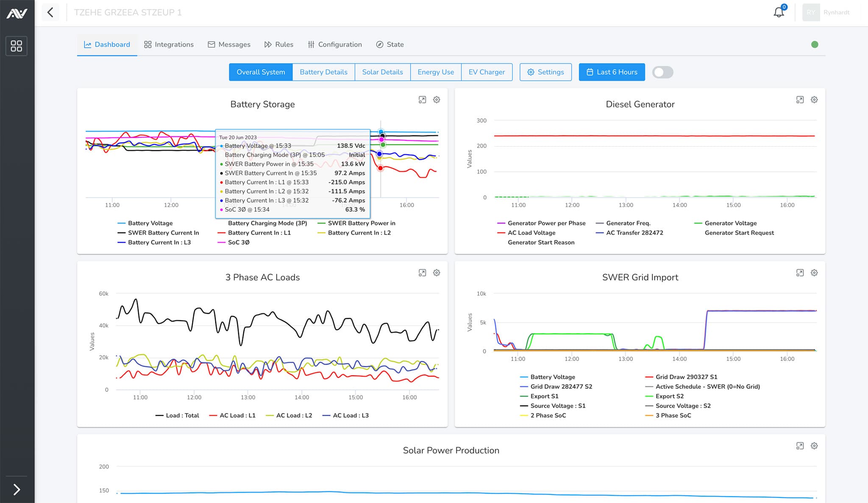The image size is (868, 503).
Task: Click Generator Start Request legend label
Action: (739, 233)
